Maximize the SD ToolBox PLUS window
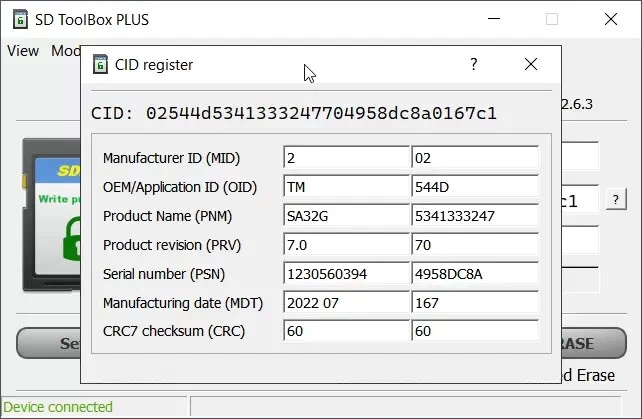 coord(552,20)
